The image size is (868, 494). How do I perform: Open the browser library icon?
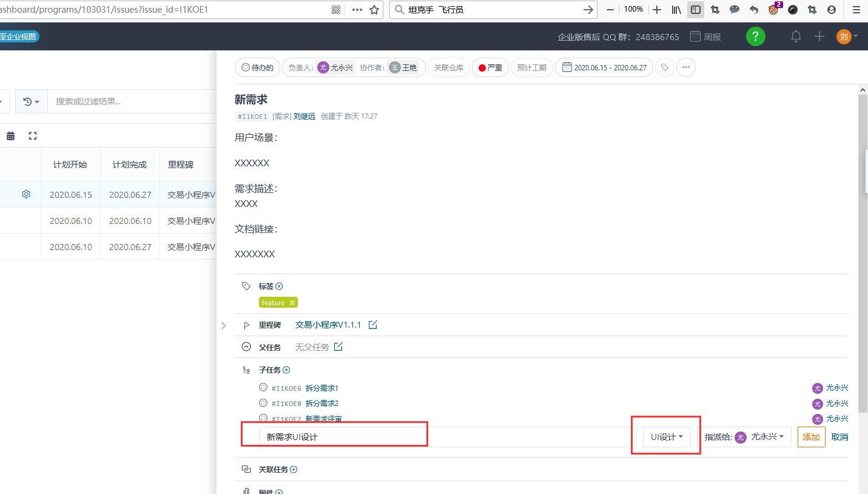pyautogui.click(x=676, y=10)
